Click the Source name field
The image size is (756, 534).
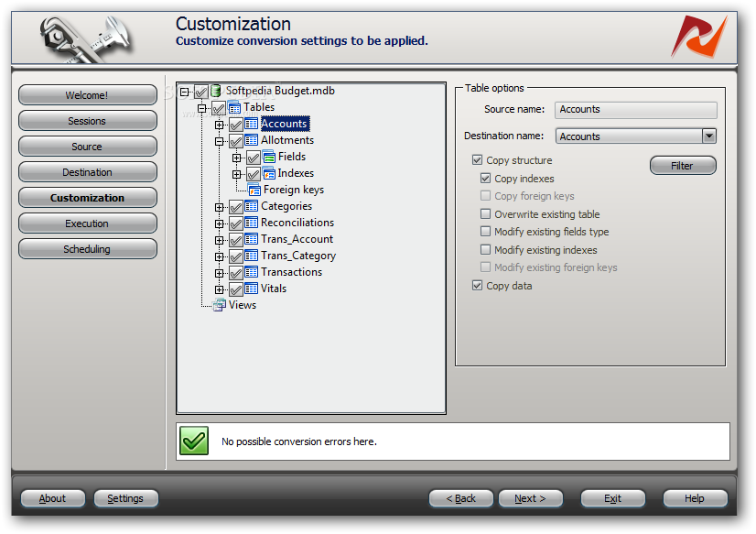635,110
